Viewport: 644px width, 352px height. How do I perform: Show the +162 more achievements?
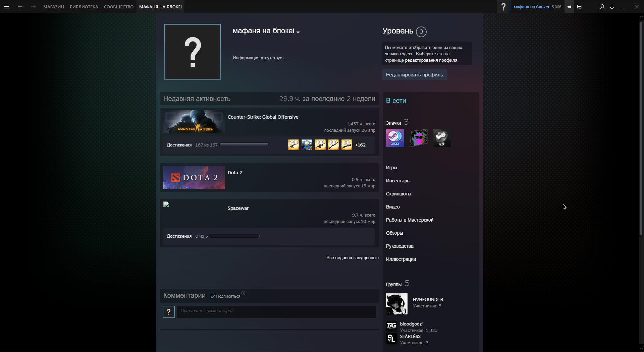[360, 145]
